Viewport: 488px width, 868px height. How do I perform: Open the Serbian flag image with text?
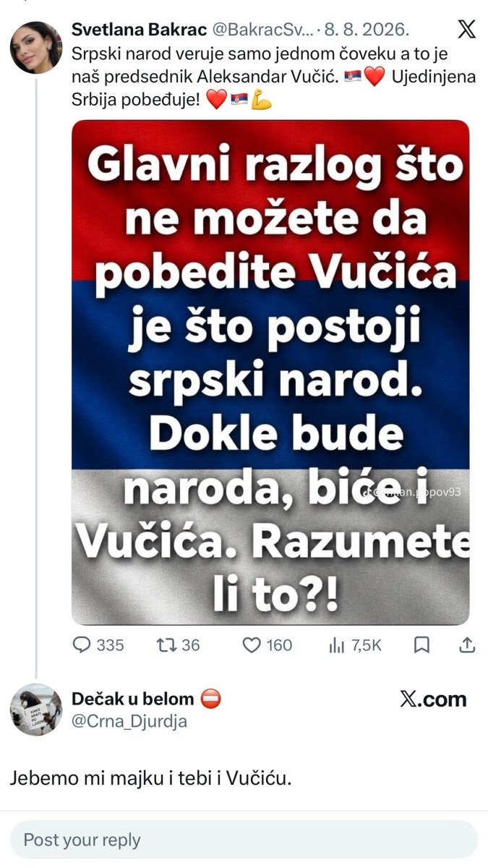(x=270, y=372)
